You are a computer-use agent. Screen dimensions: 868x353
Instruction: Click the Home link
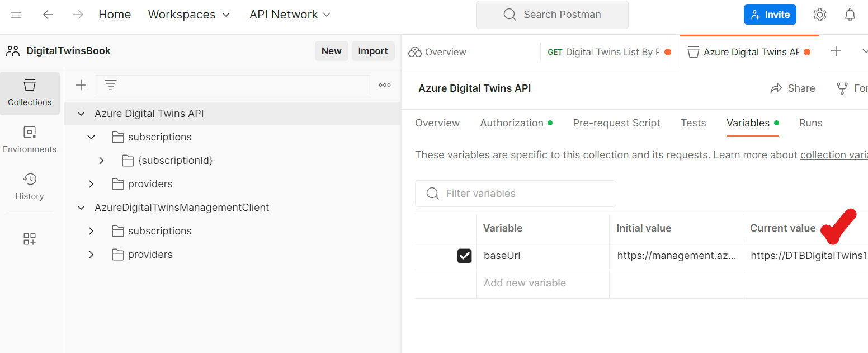pos(115,15)
